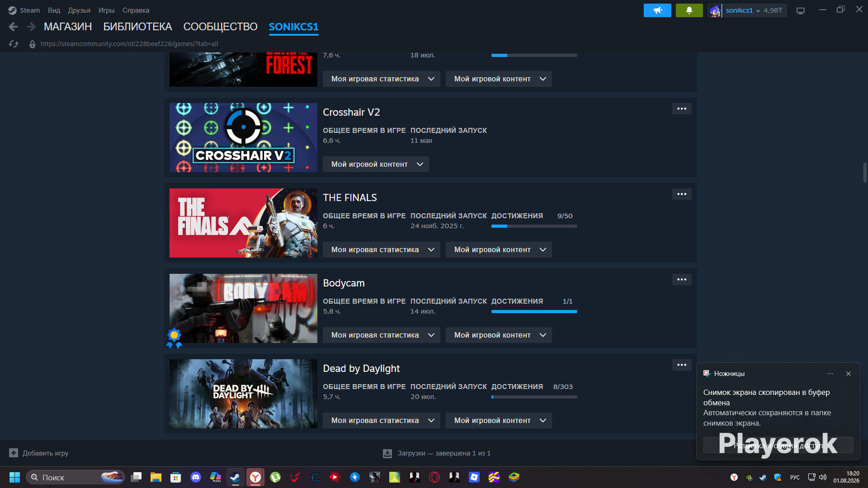868x488 pixels.
Task: Open Windows Security tray icon
Action: [778, 477]
